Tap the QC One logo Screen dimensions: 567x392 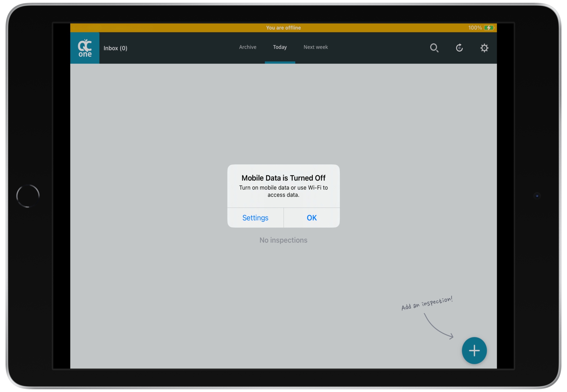[x=85, y=48]
